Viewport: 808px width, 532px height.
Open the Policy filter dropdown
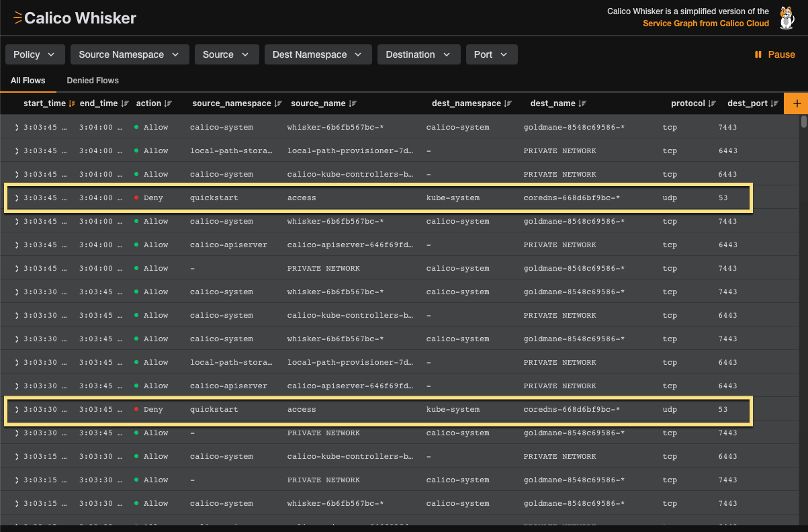pos(35,54)
